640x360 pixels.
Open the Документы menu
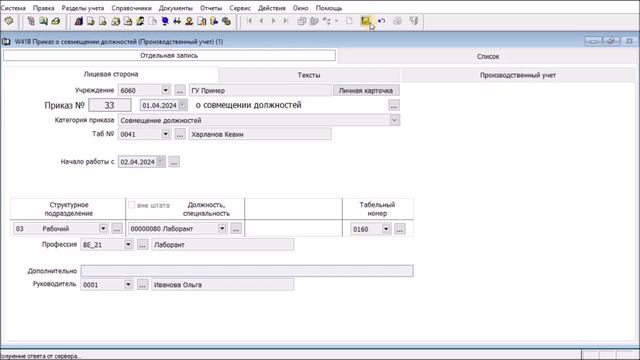tap(176, 8)
